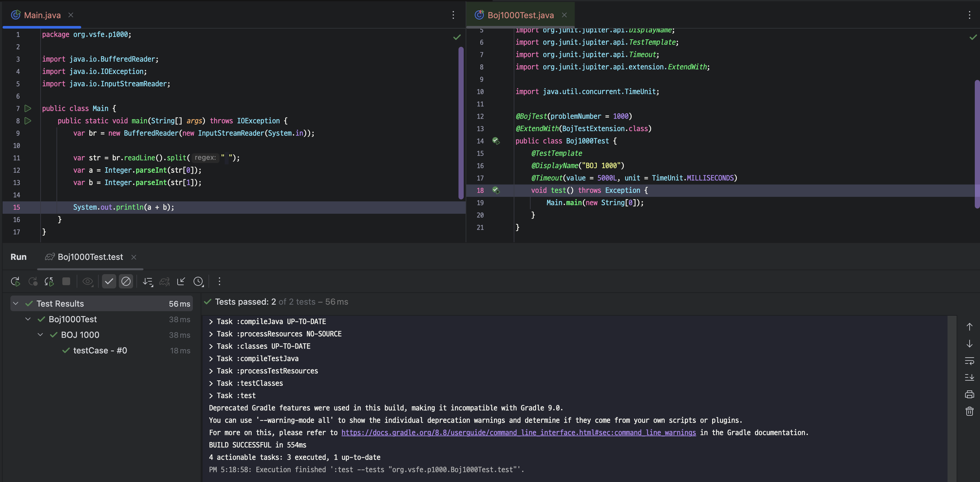
Task: Click run gutter icon beside class Main
Action: coord(28,108)
